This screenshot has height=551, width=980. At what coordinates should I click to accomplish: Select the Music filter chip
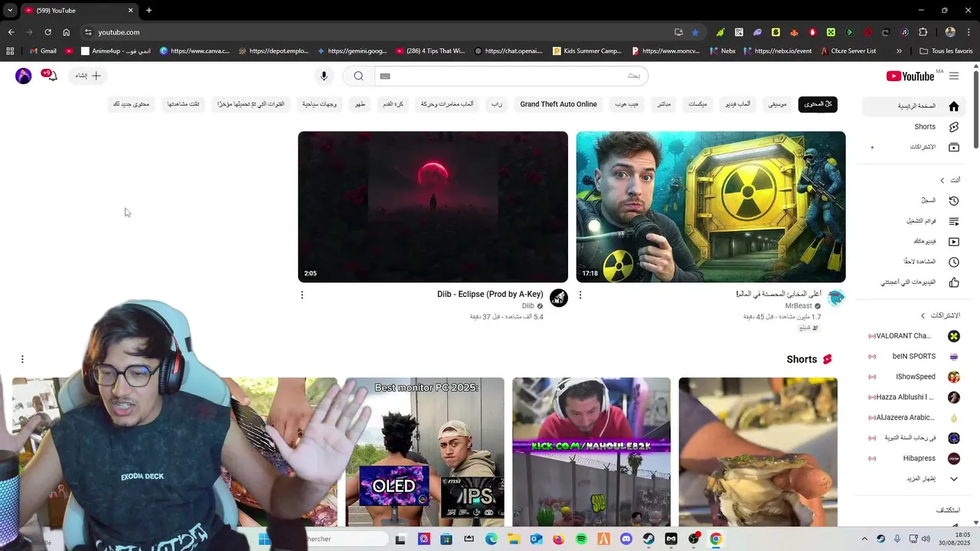(x=778, y=104)
